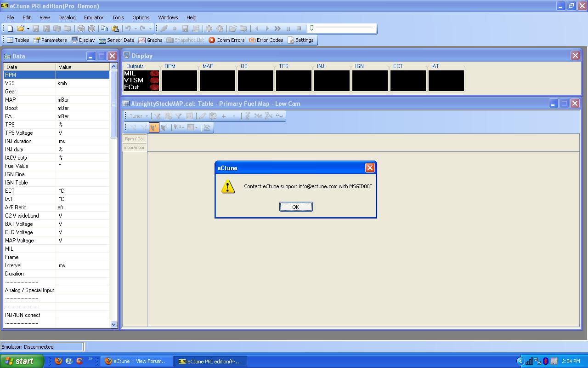The height and width of the screenshot is (368, 588).
Task: Open the Tuner dropdown in table toolbar
Action: tap(138, 116)
